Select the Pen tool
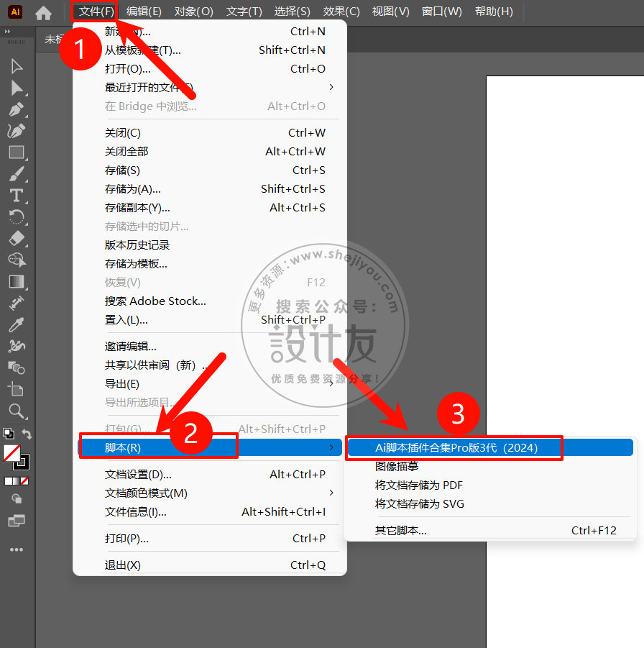Screen dimensions: 644x648 [17, 109]
